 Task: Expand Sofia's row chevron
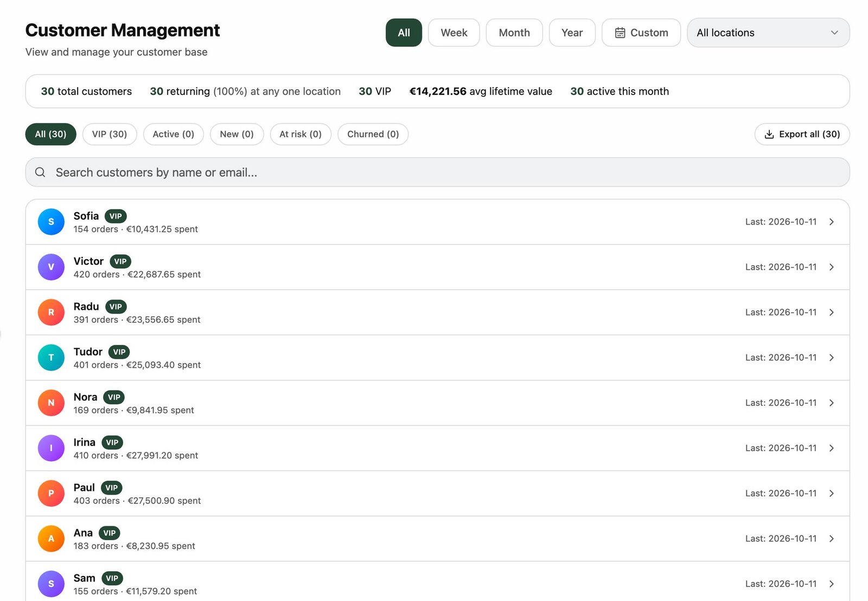point(832,222)
